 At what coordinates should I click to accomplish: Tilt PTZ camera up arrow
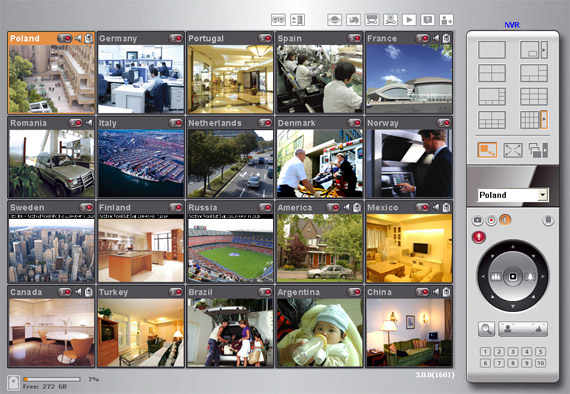513,247
